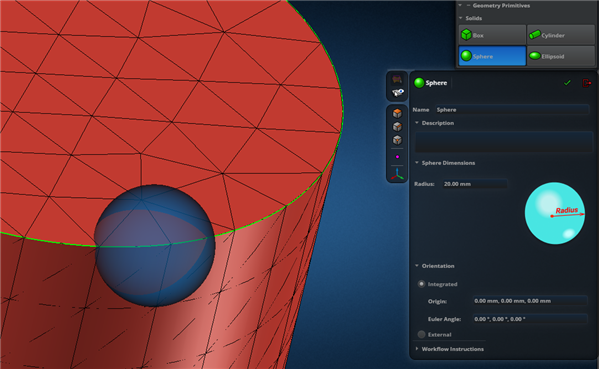Image resolution: width=599 pixels, height=369 pixels.
Task: Click the magenta point icon
Action: [397, 157]
